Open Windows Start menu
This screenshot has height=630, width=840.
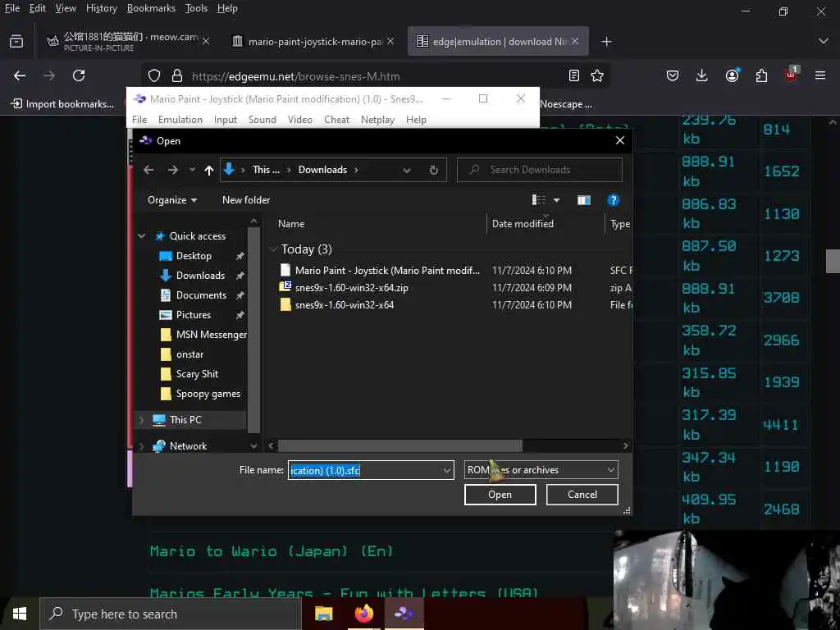[x=20, y=614]
